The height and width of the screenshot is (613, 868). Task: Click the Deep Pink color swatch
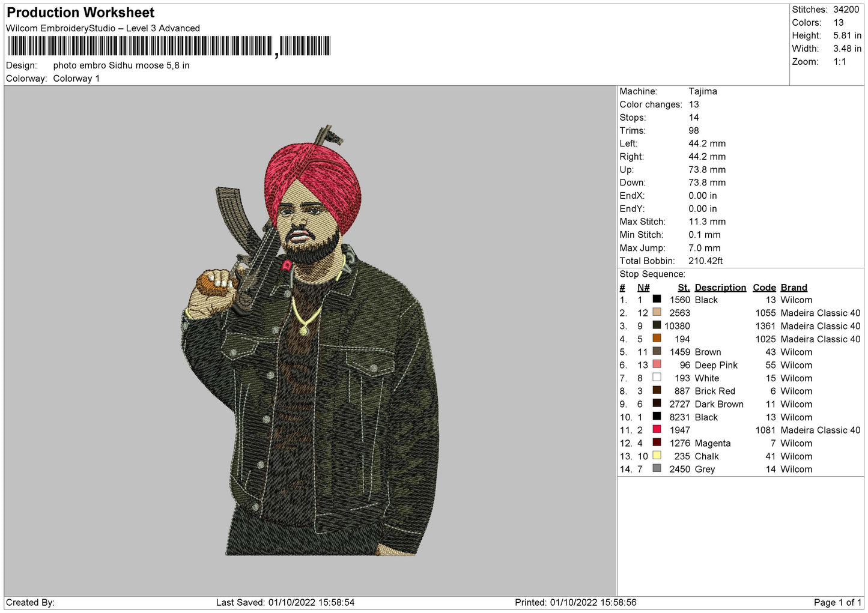pos(657,364)
